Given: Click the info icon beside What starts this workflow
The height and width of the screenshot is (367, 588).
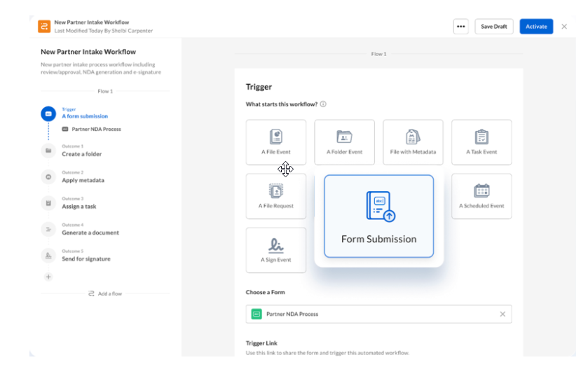Looking at the screenshot, I should tap(323, 104).
